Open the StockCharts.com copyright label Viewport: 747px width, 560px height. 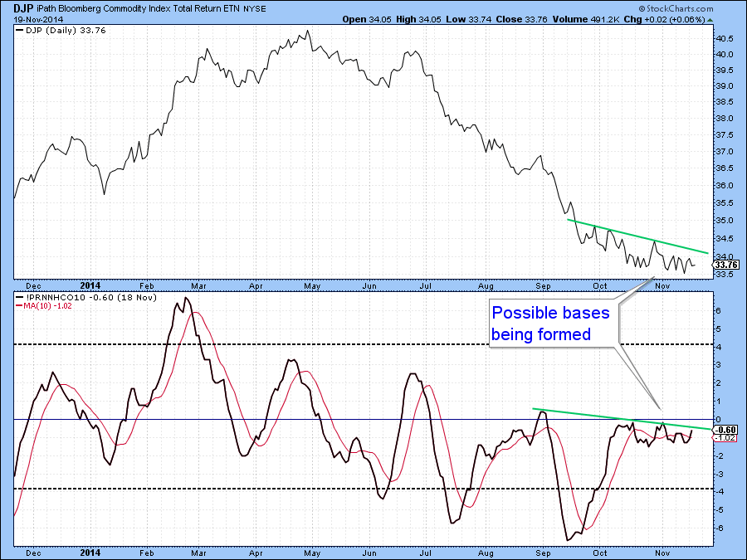point(676,8)
